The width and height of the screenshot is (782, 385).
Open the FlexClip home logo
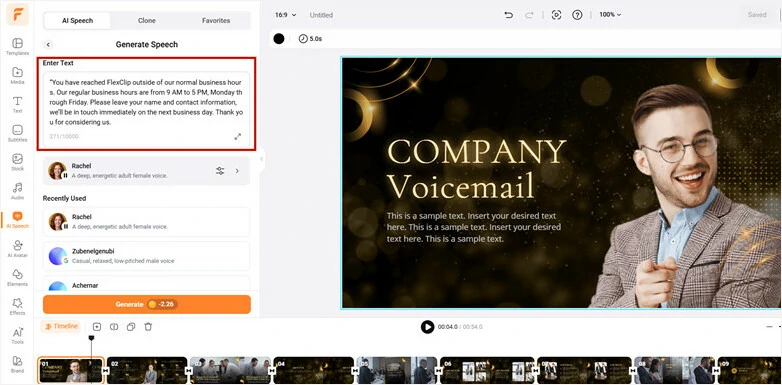pos(17,14)
